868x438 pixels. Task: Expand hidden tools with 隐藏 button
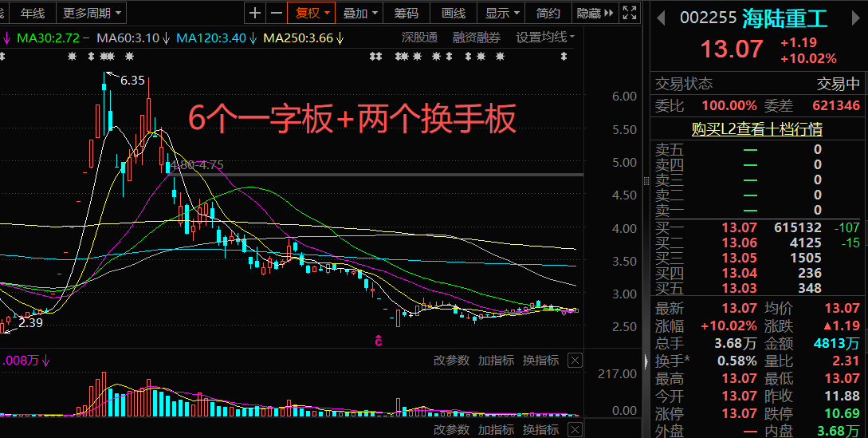595,13
